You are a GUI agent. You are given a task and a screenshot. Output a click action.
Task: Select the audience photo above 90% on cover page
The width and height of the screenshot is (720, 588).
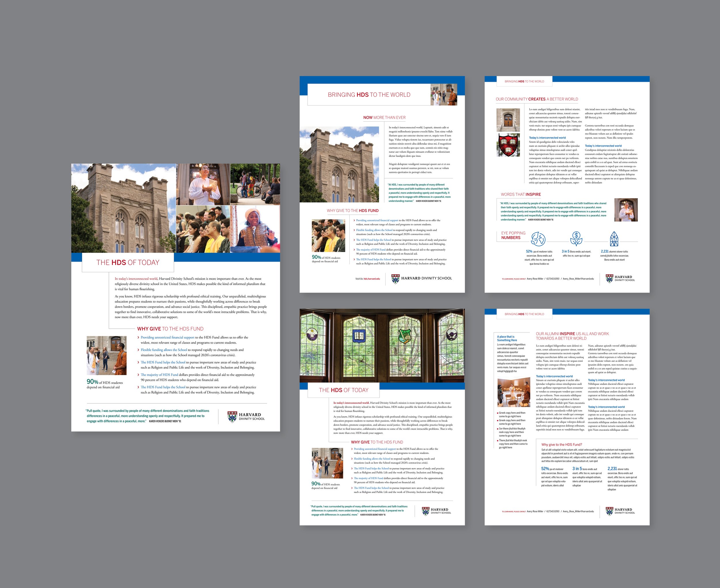(x=328, y=235)
